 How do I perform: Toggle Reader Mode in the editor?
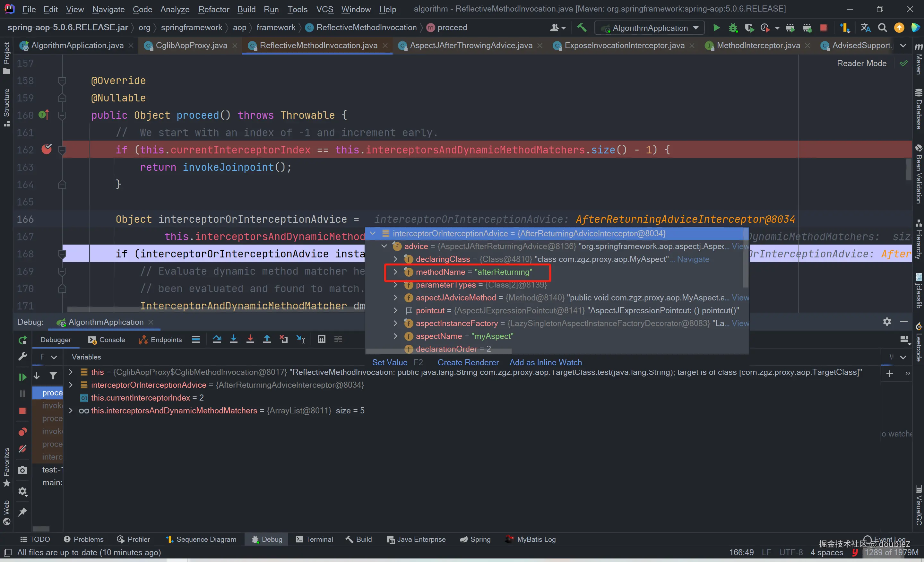861,63
